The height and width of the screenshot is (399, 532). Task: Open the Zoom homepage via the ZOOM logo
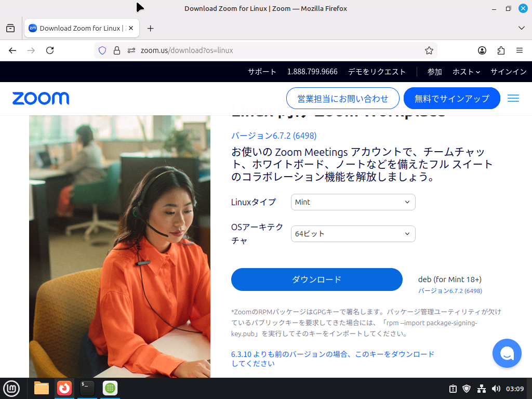click(x=41, y=98)
